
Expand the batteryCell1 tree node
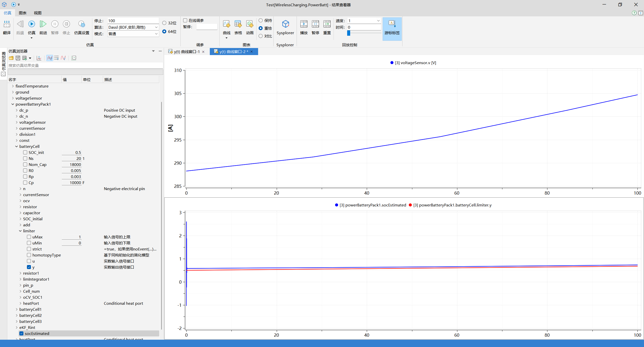pyautogui.click(x=17, y=309)
